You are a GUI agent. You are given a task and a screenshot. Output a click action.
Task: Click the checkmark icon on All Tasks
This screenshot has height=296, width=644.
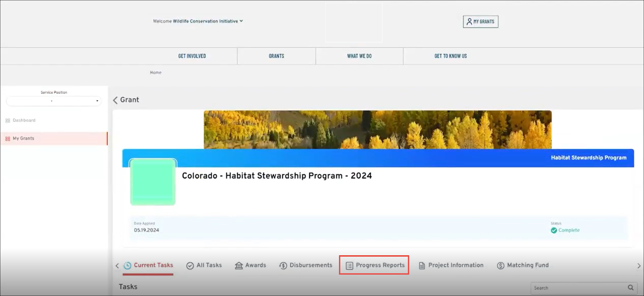coord(190,266)
